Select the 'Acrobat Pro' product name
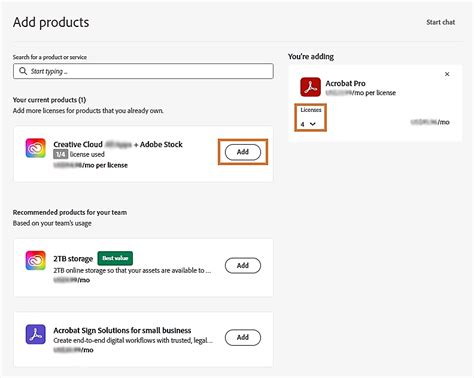This screenshot has height=378, width=474. click(345, 83)
